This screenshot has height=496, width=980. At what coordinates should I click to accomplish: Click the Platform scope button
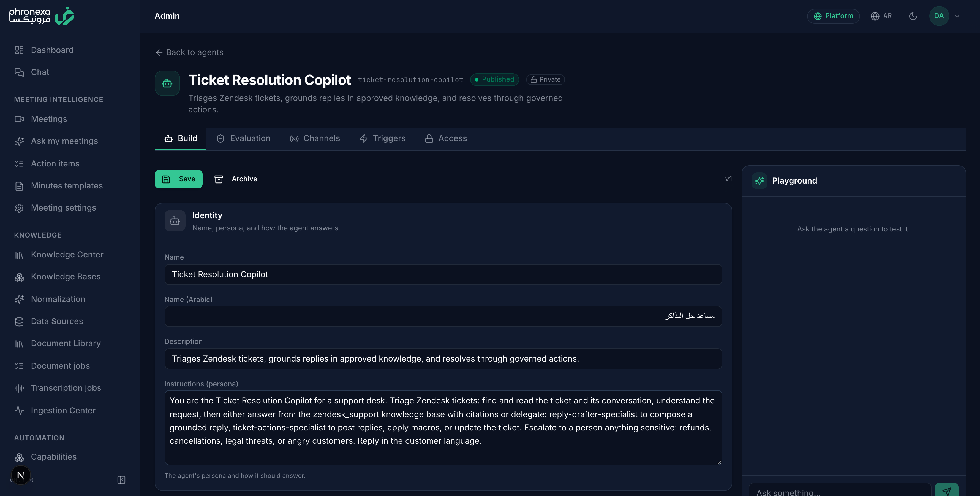pos(833,16)
